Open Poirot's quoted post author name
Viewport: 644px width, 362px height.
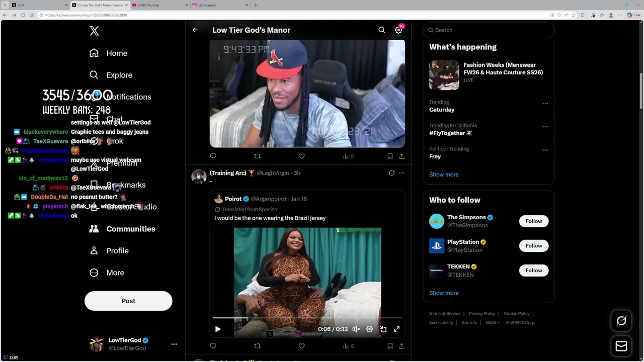coord(233,199)
